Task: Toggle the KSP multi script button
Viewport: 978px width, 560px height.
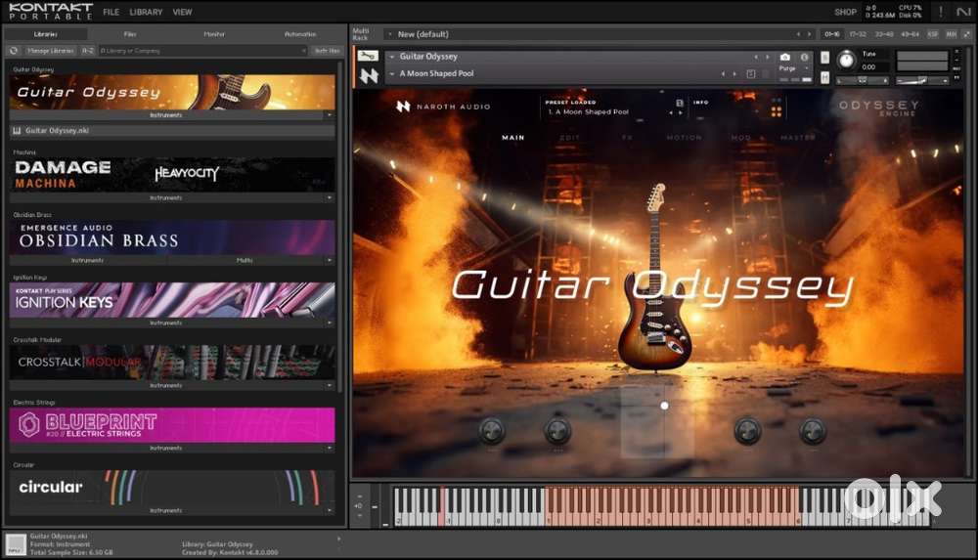Action: (932, 34)
